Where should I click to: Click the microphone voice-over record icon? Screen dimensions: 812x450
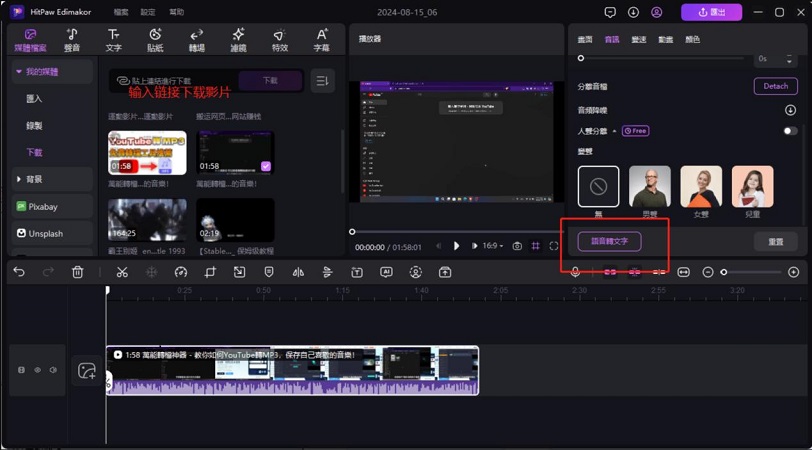pos(575,272)
